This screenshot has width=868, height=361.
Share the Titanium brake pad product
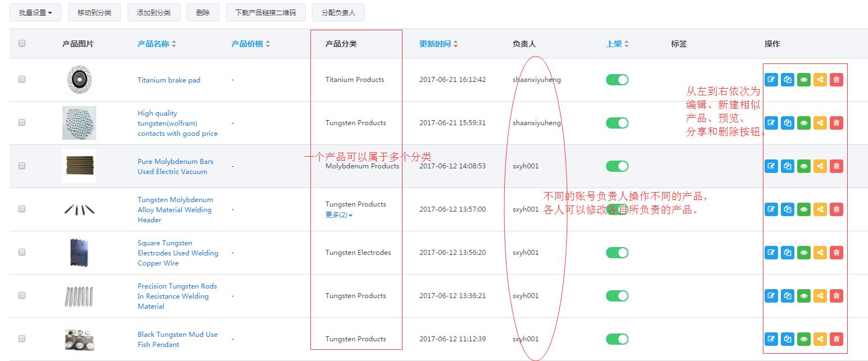(x=820, y=79)
